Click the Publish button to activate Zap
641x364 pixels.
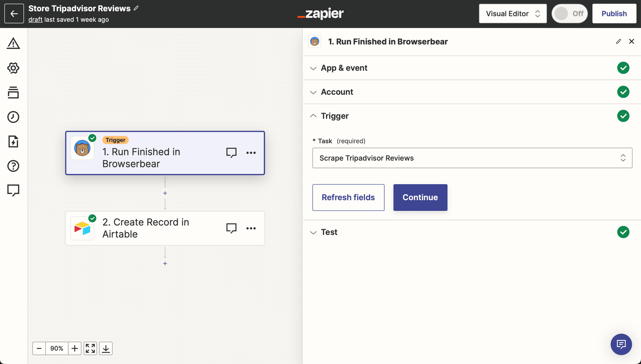pos(614,13)
